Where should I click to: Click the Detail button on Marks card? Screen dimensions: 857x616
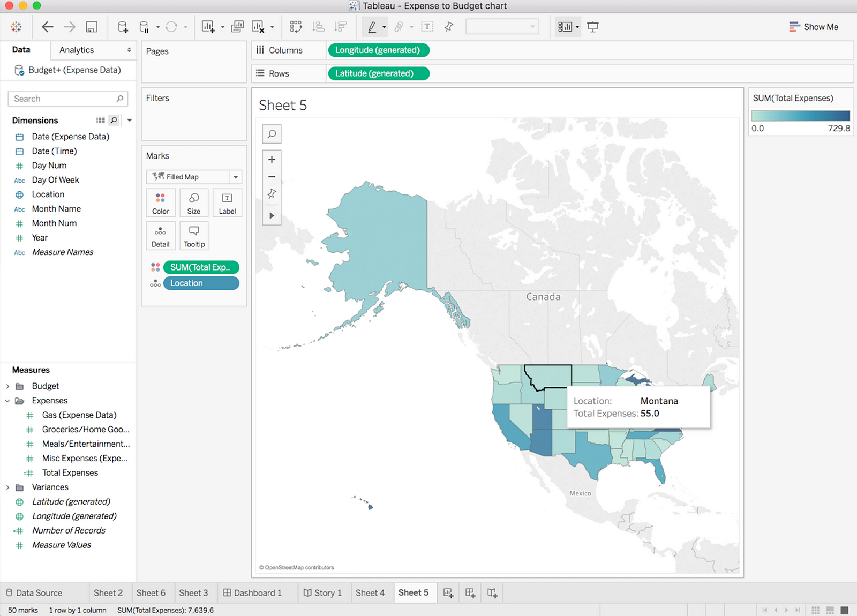(x=161, y=236)
